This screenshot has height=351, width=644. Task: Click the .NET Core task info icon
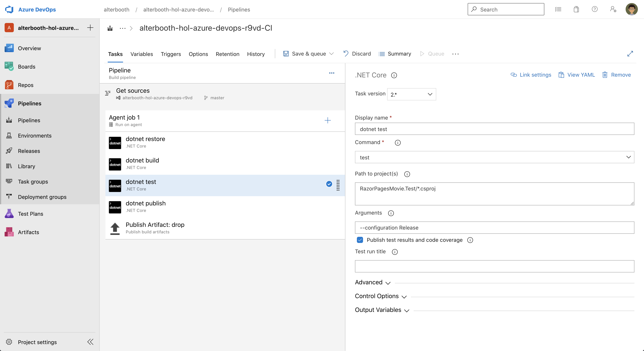pos(394,75)
